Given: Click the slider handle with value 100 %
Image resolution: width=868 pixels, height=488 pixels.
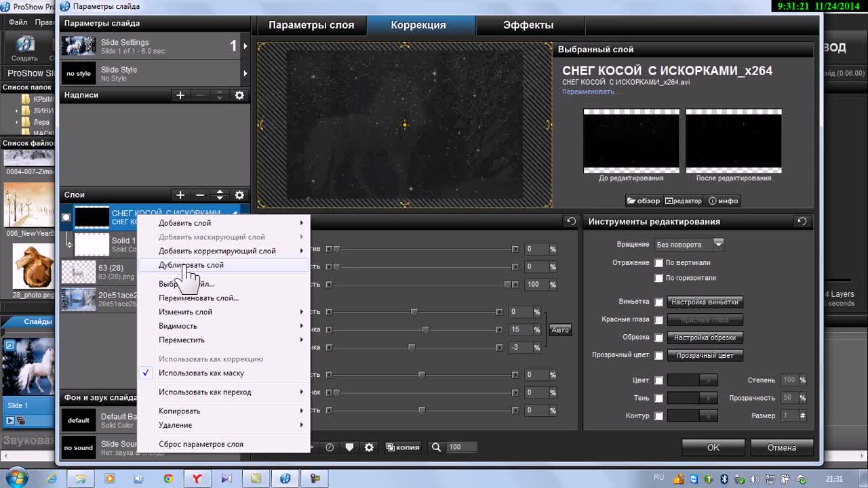Looking at the screenshot, I should coord(508,285).
